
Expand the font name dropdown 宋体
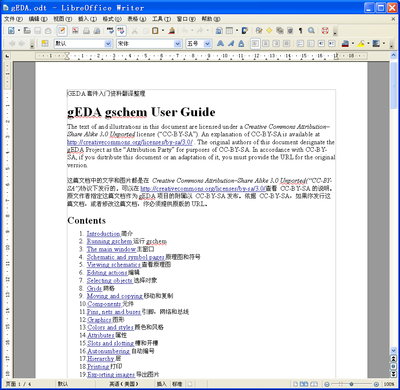coord(178,44)
